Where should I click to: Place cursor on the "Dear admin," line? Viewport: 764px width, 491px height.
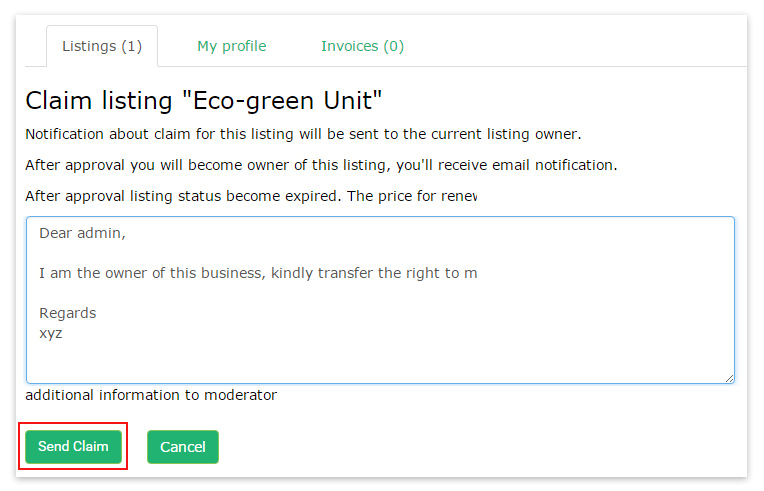coord(85,233)
